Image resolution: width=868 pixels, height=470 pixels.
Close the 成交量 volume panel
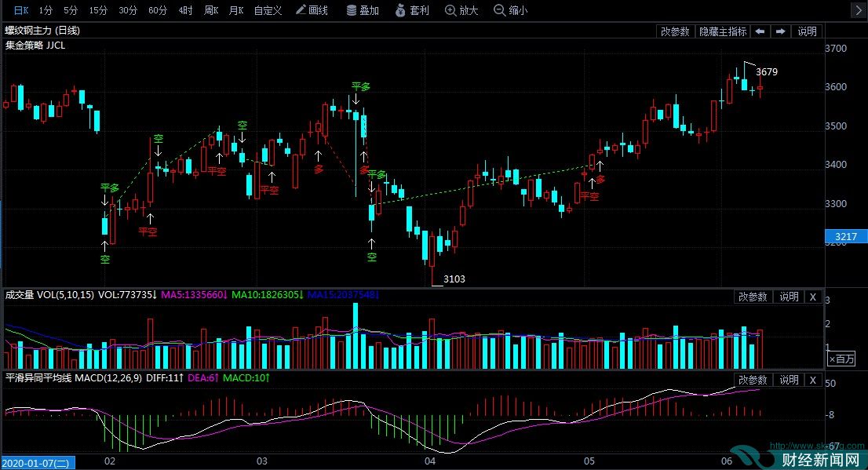tap(812, 297)
